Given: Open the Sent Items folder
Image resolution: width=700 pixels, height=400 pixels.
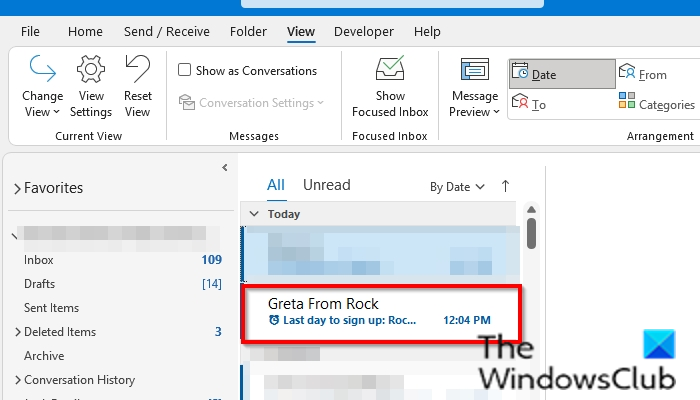Looking at the screenshot, I should coord(51,308).
